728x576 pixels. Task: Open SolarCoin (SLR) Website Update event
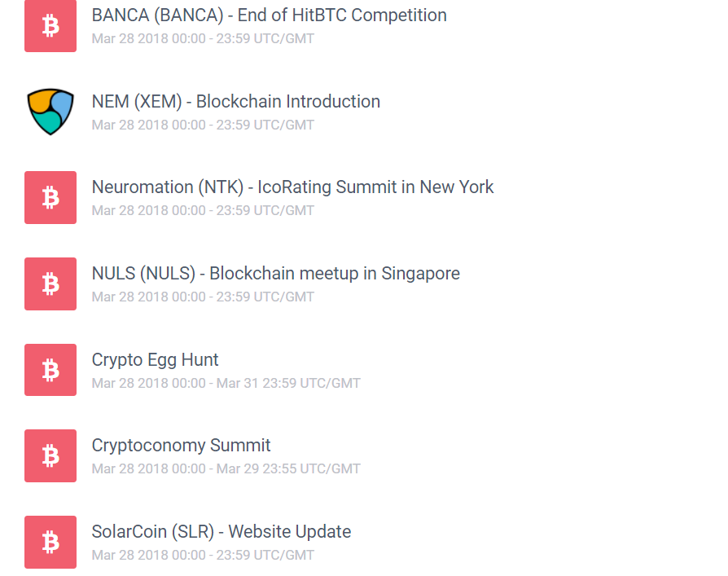pos(221,532)
